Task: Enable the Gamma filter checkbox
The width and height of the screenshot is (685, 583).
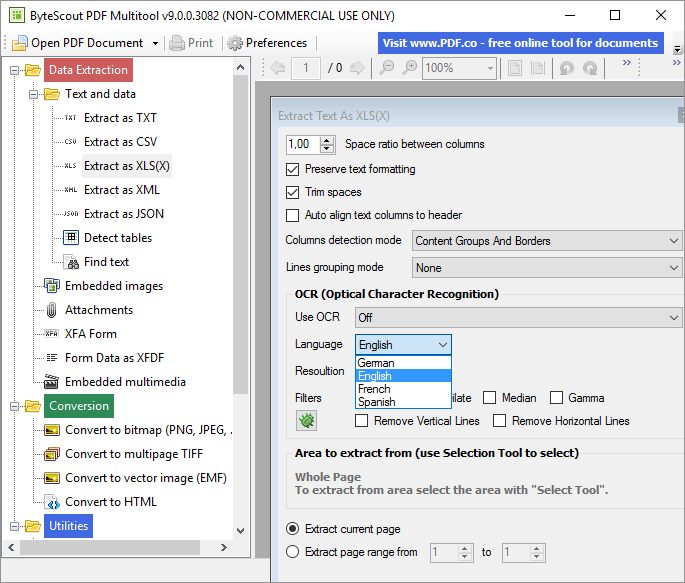Action: pos(556,398)
